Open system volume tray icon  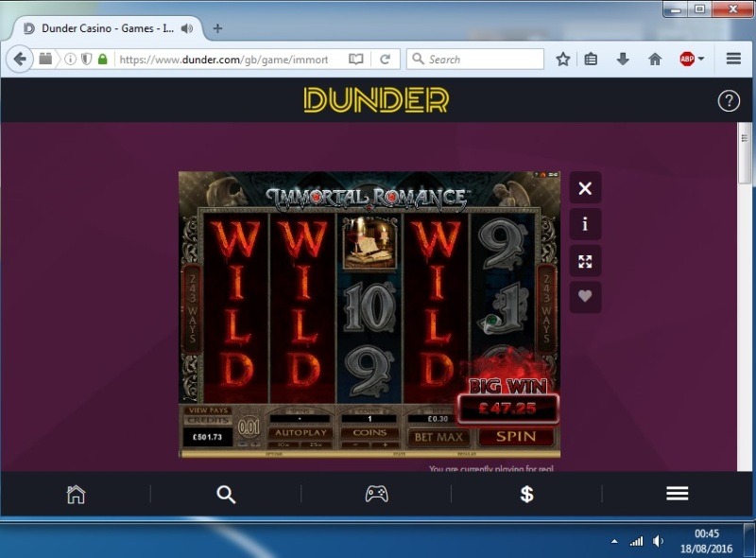click(658, 541)
